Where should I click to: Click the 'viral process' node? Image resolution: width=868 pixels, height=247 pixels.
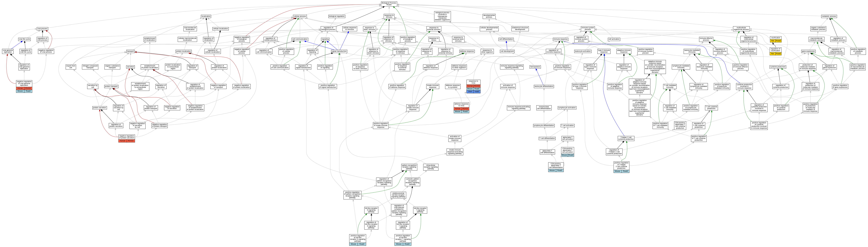click(x=42, y=29)
